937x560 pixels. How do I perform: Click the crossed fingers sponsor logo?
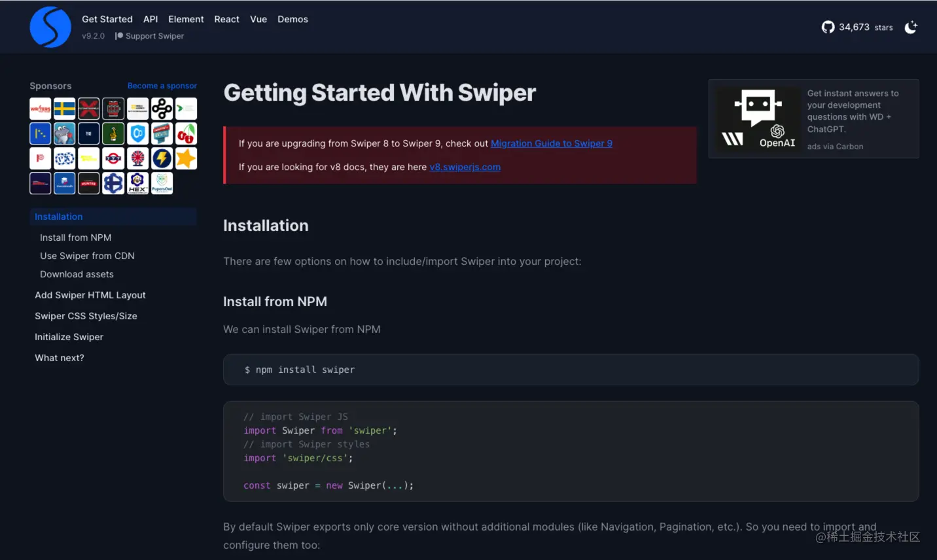(113, 133)
